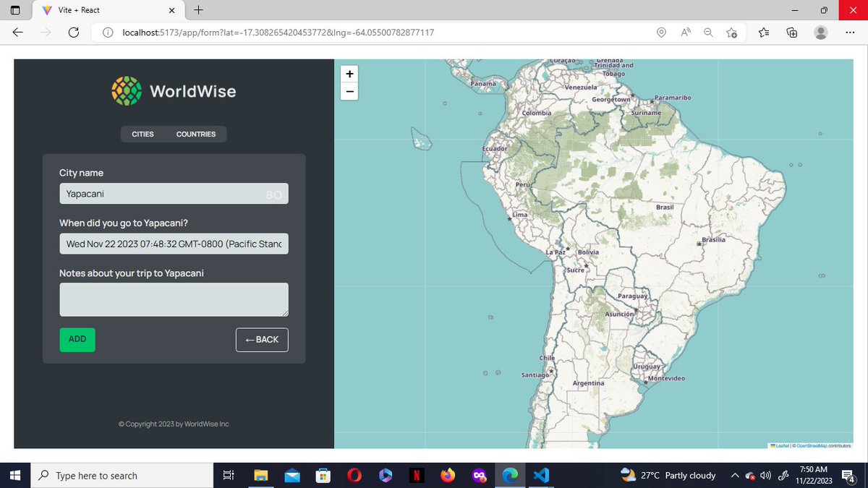Click the Asunción label on the map
The image size is (868, 488).
[x=619, y=314]
